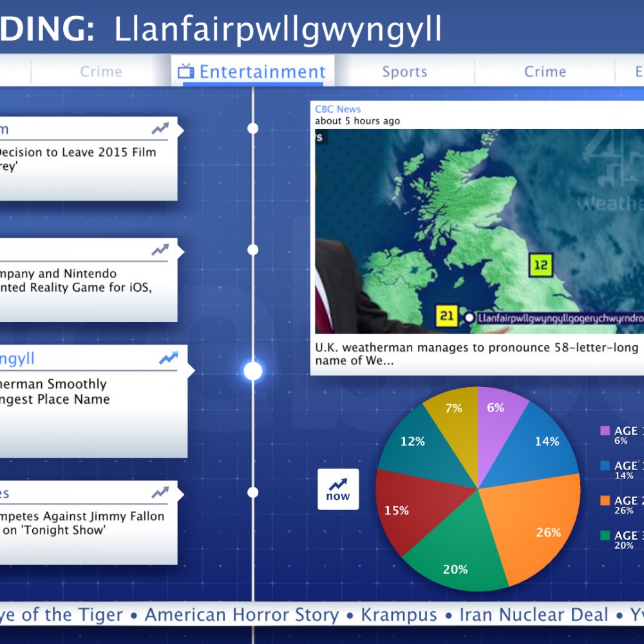Select the Crime tab right of Sports

(x=545, y=71)
